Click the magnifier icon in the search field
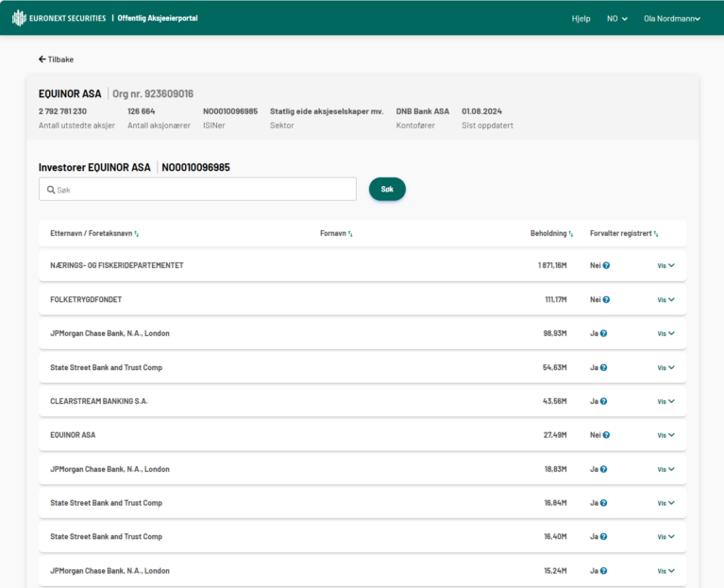Viewport: 724px width, 588px height. [x=51, y=190]
